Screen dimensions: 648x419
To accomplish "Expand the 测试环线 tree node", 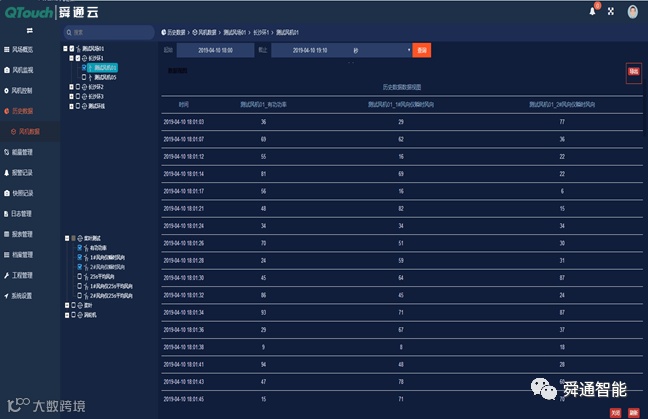I will (x=71, y=106).
